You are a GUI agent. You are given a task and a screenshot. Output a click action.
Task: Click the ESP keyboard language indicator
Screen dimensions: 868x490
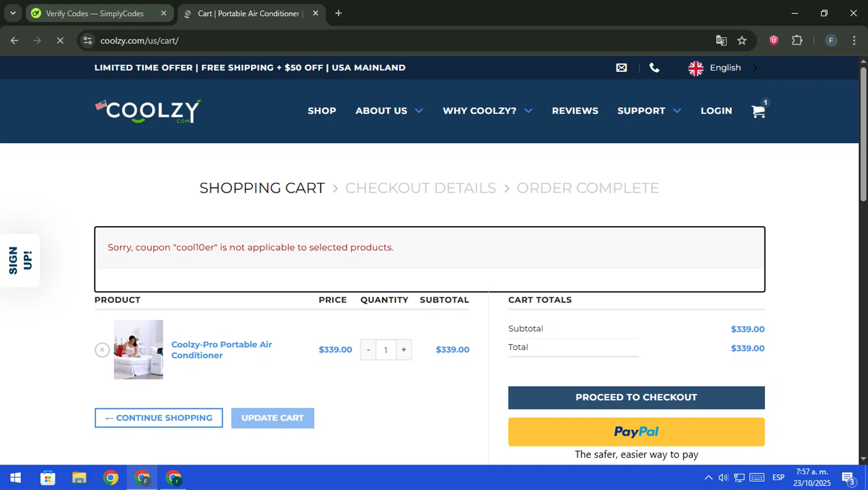pyautogui.click(x=778, y=478)
